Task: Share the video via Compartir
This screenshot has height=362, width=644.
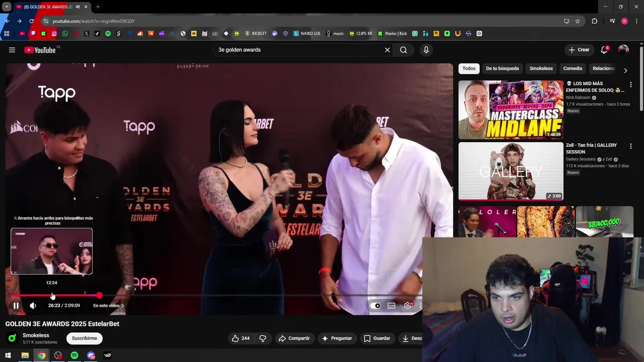Action: point(294,338)
